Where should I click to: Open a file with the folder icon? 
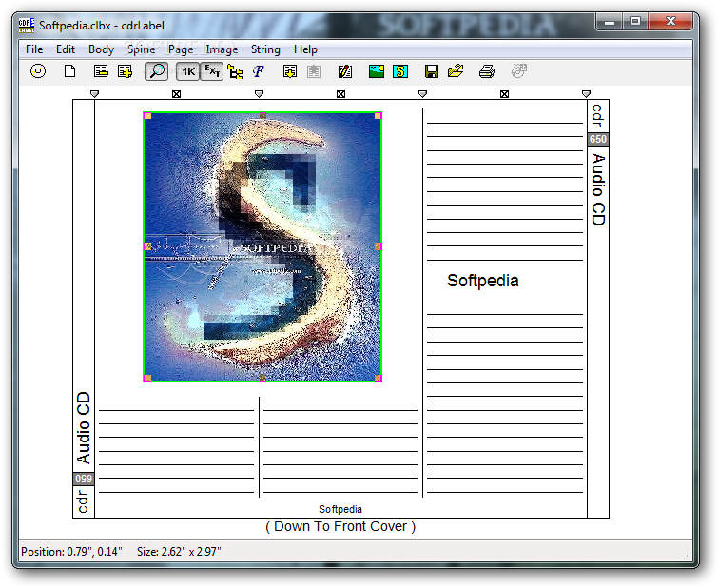click(456, 71)
